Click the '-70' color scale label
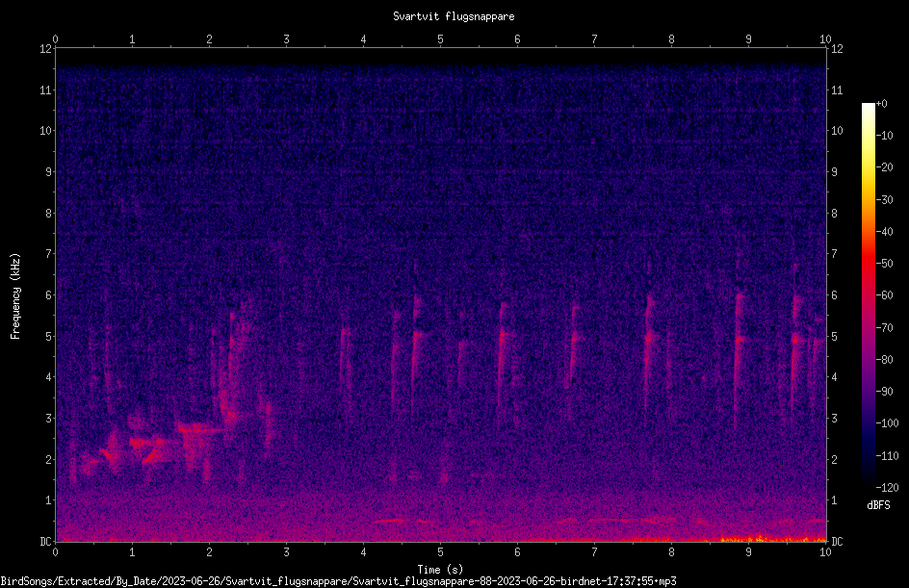The height and width of the screenshot is (588, 909). coord(884,328)
